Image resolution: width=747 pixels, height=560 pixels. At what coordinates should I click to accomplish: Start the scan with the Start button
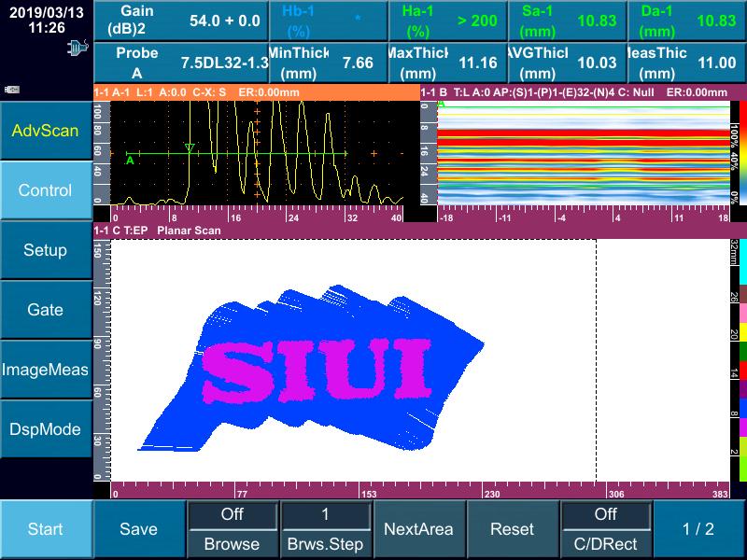pyautogui.click(x=46, y=529)
